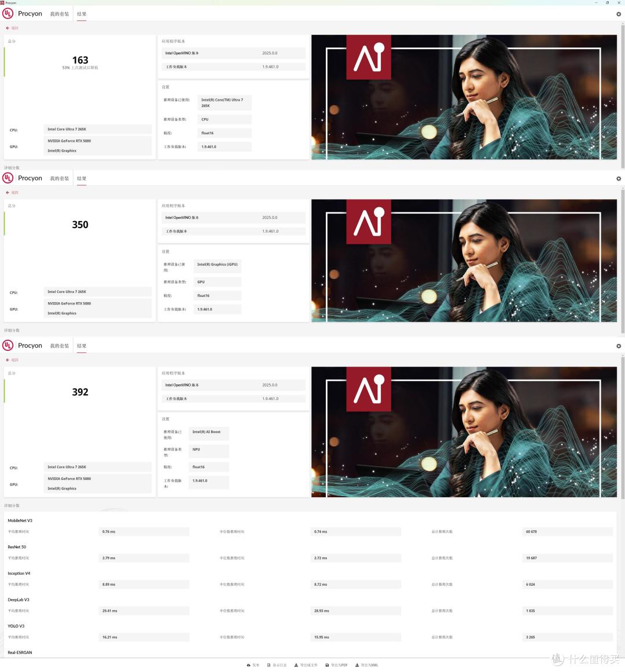The height and width of the screenshot is (672, 625).
Task: Click MobileNet V3 average time '0.76 ms'
Action: (144, 532)
